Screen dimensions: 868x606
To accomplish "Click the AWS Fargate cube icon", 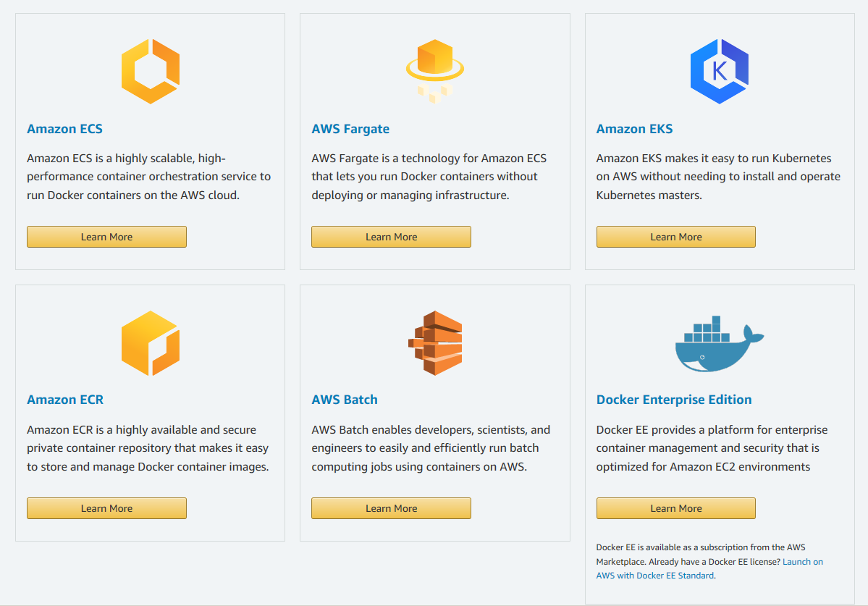I will coord(435,72).
